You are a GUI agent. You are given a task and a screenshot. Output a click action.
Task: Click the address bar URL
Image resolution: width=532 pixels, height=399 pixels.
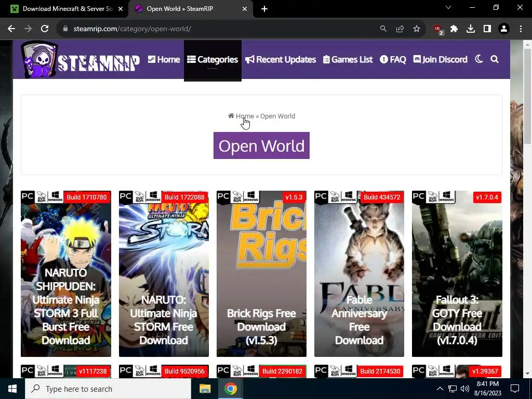tap(132, 29)
